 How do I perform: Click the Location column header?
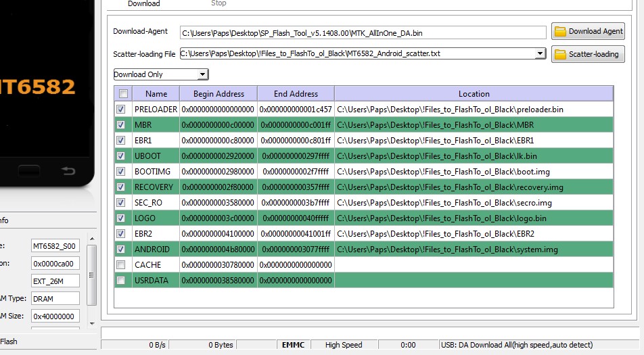tap(474, 94)
